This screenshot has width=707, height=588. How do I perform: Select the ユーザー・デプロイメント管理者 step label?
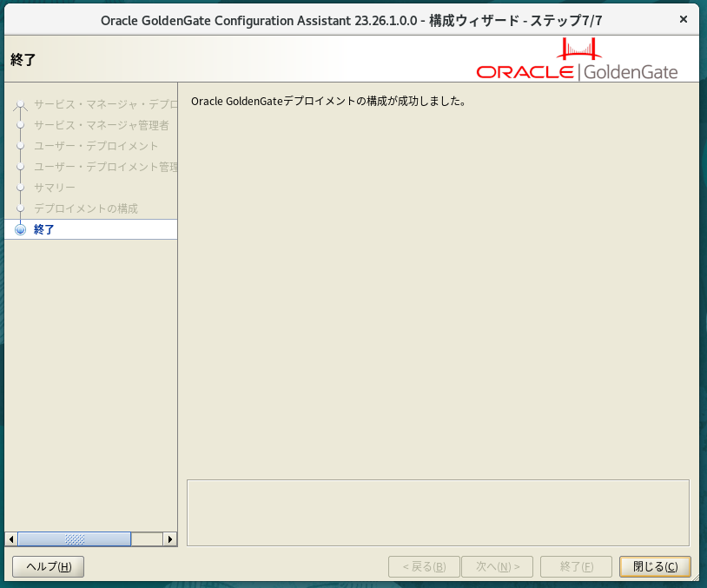click(x=105, y=167)
